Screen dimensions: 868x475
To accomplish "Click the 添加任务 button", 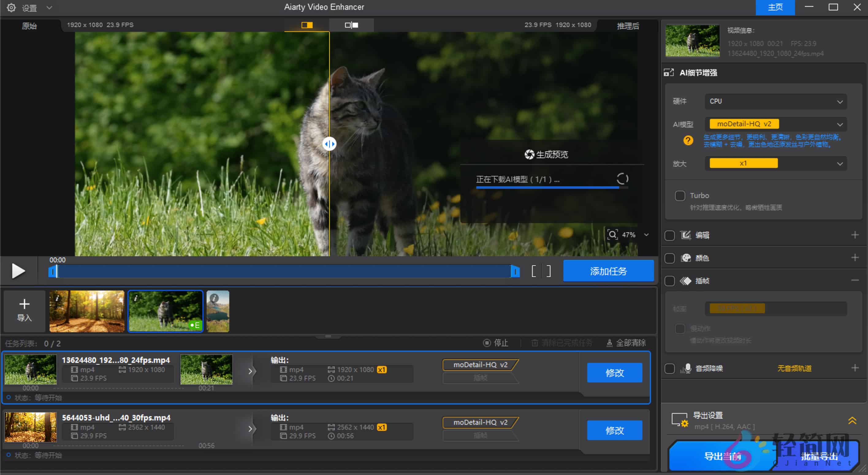I will click(x=608, y=271).
